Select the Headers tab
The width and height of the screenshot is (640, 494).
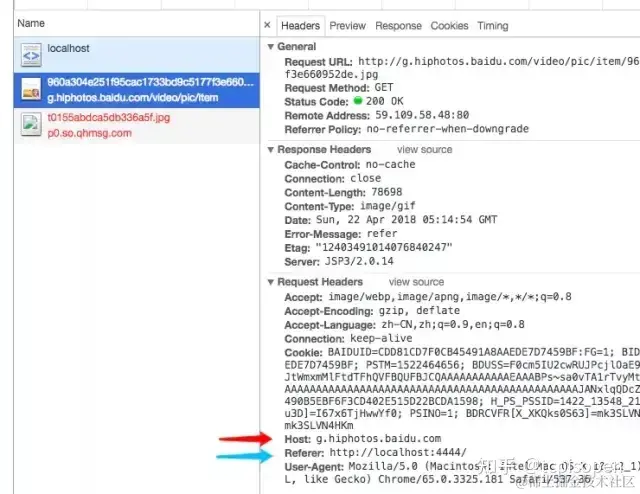click(x=301, y=25)
